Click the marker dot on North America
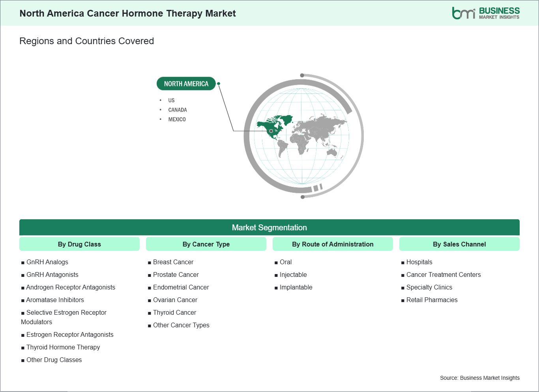Image resolution: width=539 pixels, height=392 pixels. point(271,131)
